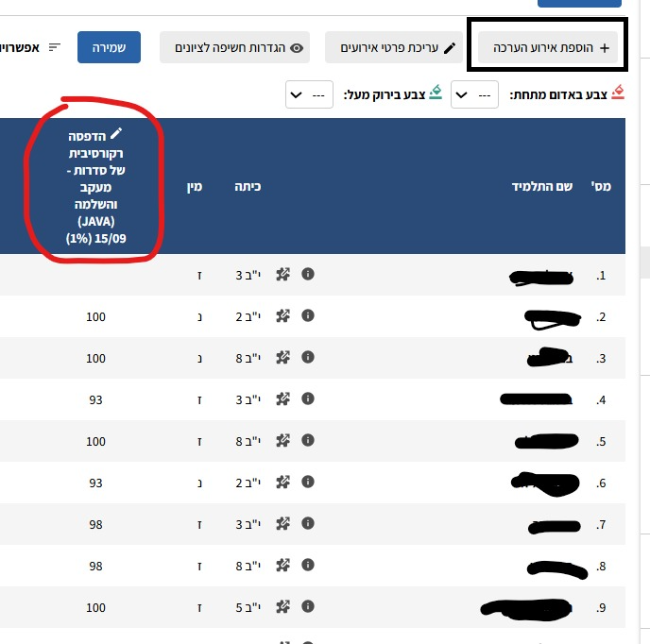Click the info icon in row 4

(307, 399)
